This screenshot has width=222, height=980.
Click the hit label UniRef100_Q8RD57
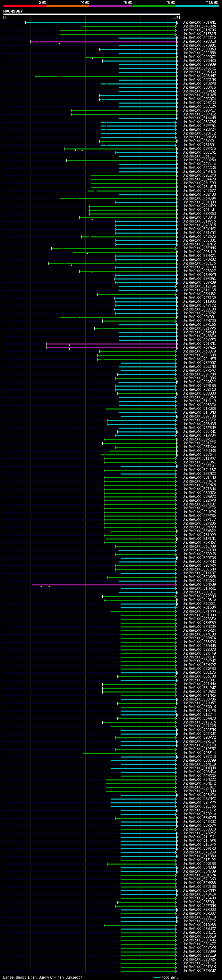[199, 363]
